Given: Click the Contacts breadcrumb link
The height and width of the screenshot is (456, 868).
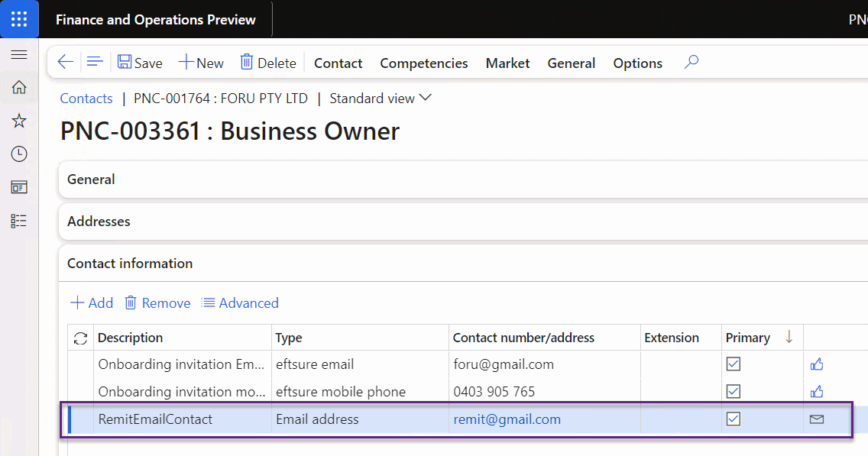Looking at the screenshot, I should coord(86,99).
